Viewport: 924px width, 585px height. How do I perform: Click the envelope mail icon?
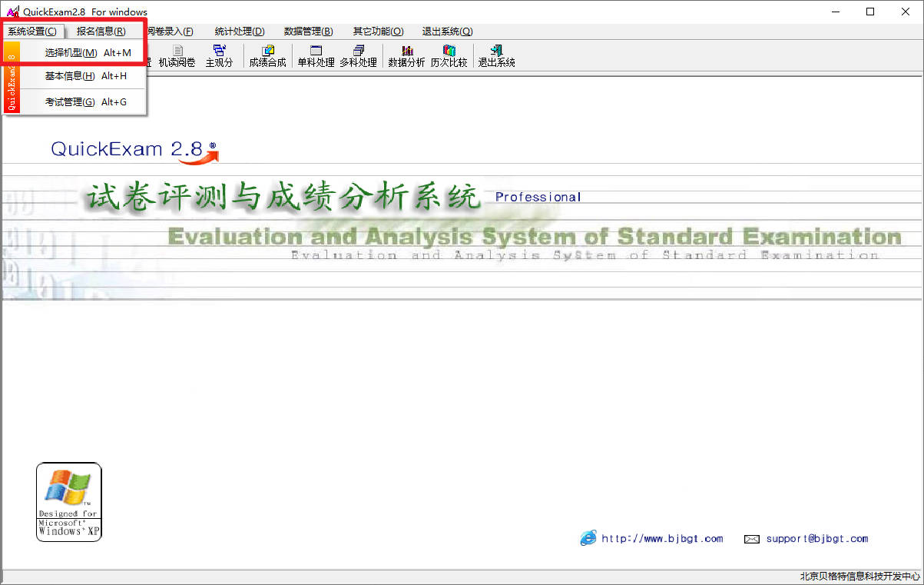[x=752, y=539]
